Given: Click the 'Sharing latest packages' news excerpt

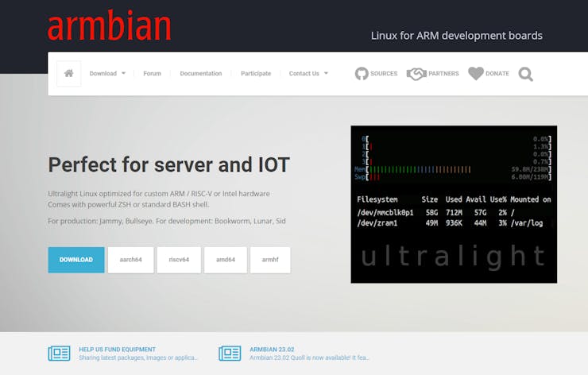Looking at the screenshot, I should pos(138,358).
